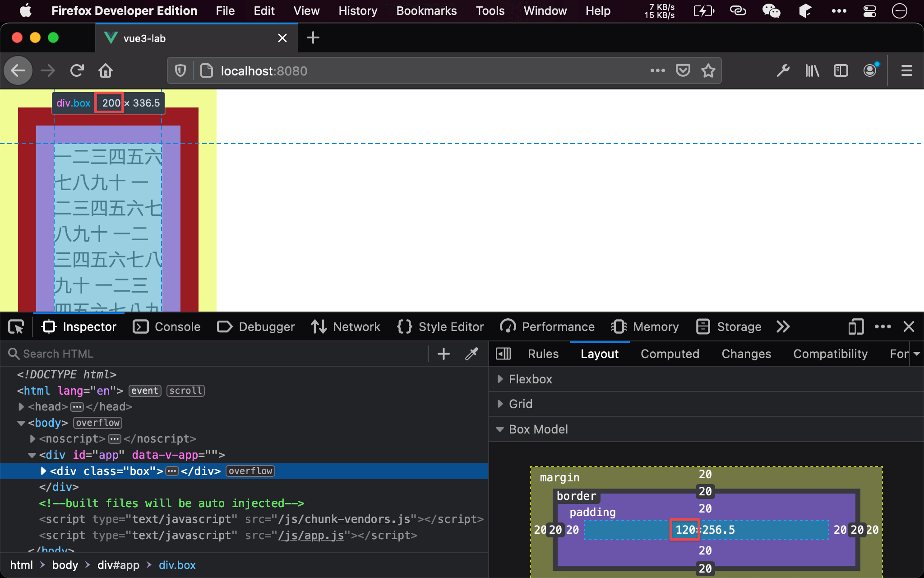Toggle the scroll badge on html element
This screenshot has height=578, width=924.
tap(185, 391)
